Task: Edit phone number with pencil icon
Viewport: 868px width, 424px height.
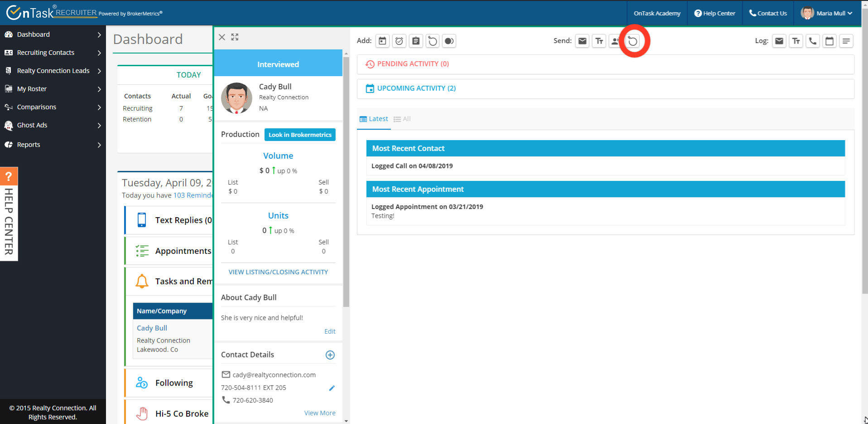Action: click(332, 388)
